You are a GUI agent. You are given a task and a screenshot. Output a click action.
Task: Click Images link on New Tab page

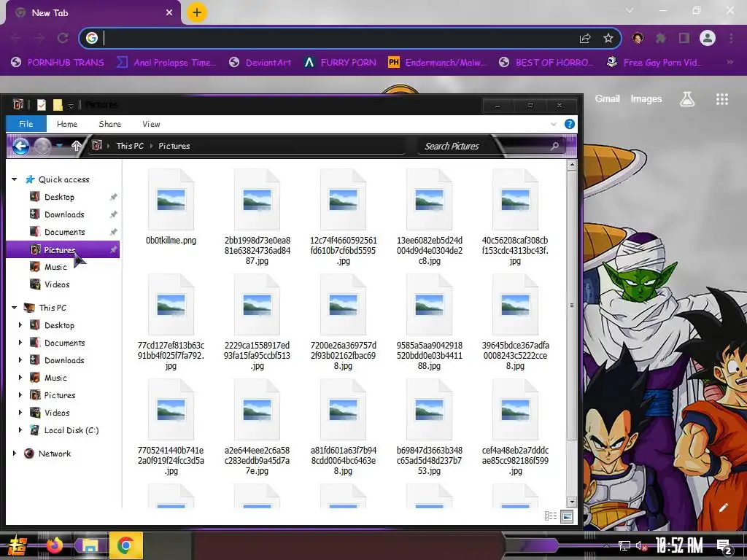tap(646, 98)
